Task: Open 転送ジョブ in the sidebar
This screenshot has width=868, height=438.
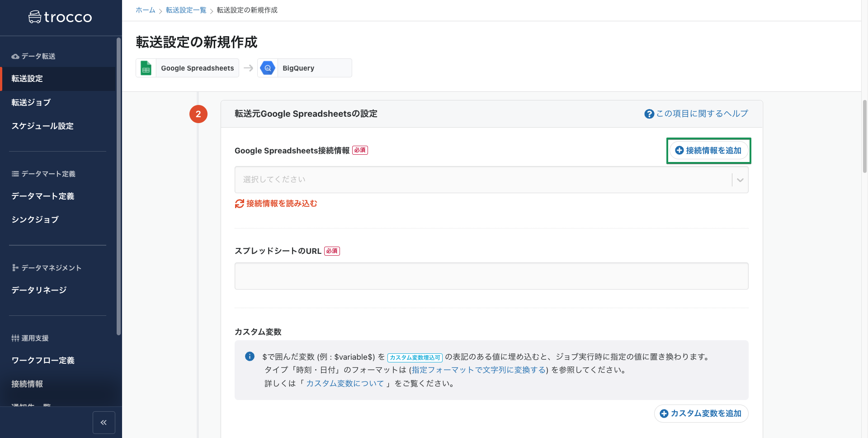Action: pos(58,103)
